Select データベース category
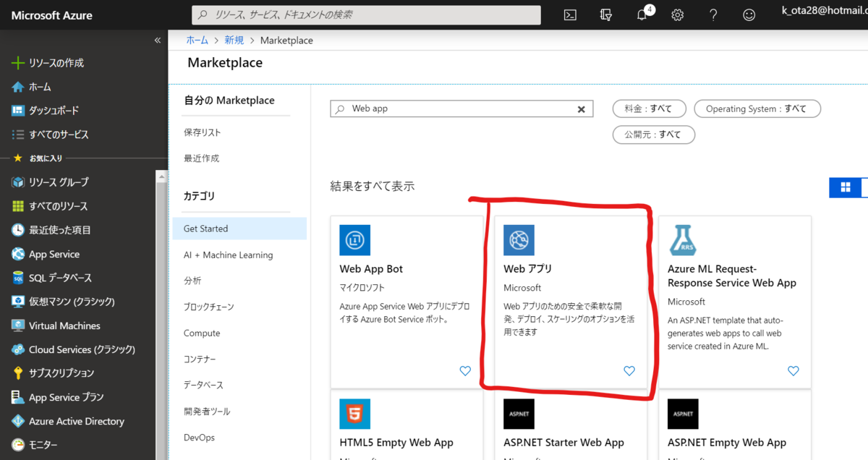Viewport: 868px width, 460px height. (x=204, y=385)
